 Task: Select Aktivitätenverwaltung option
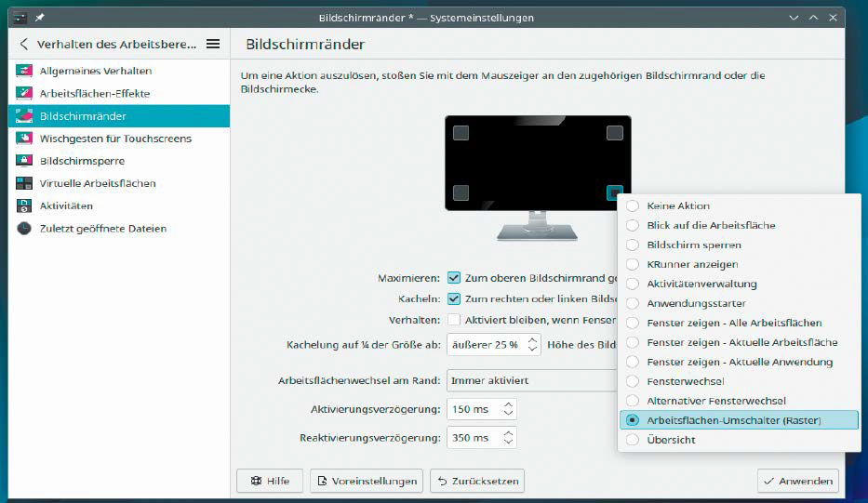tap(739, 284)
